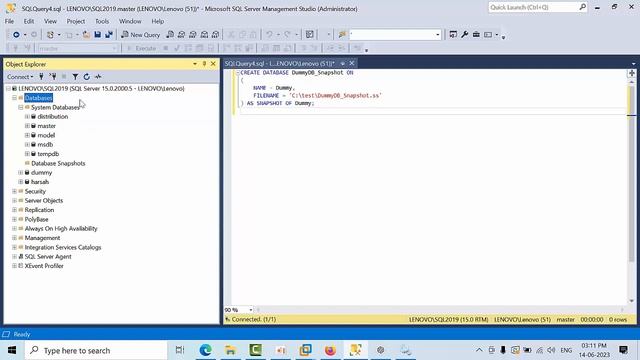Expand the master database node
Image resolution: width=640 pixels, height=360 pixels.
point(27,126)
